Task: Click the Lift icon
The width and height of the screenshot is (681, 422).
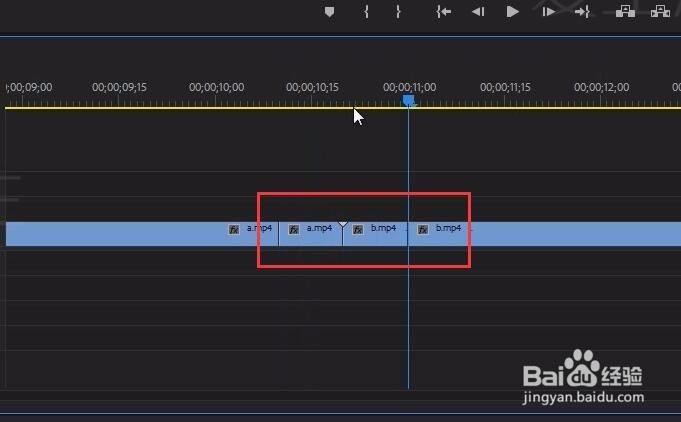Action: tap(625, 11)
